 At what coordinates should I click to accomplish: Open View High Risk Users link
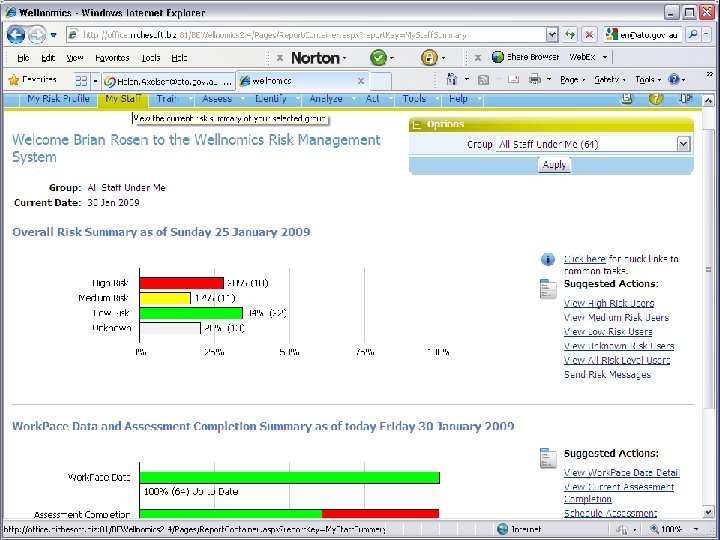click(609, 303)
